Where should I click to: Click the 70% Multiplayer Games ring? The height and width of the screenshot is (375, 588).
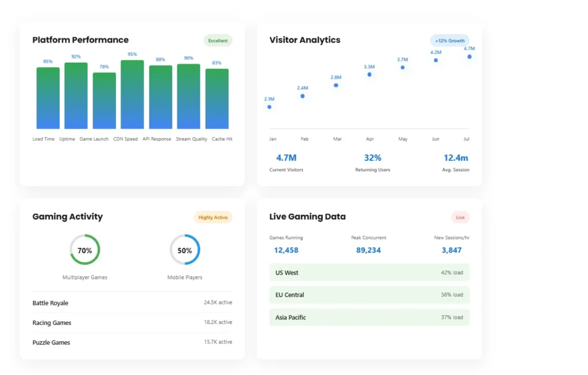[x=85, y=250]
